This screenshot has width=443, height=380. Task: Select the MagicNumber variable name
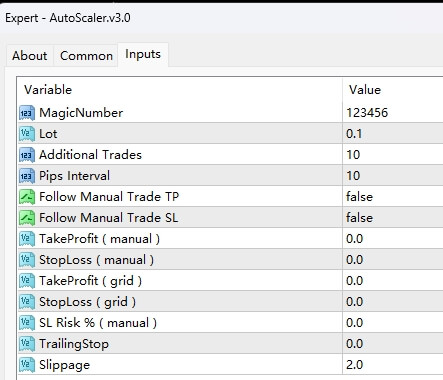click(81, 113)
